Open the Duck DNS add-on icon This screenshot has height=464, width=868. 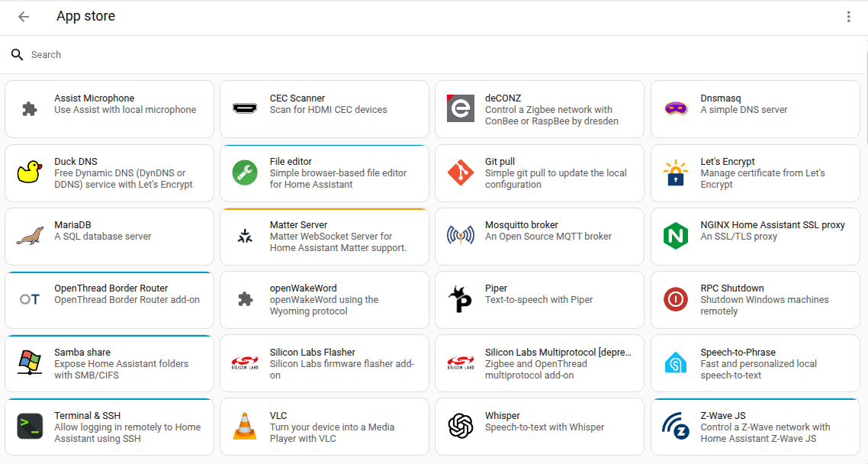click(28, 172)
